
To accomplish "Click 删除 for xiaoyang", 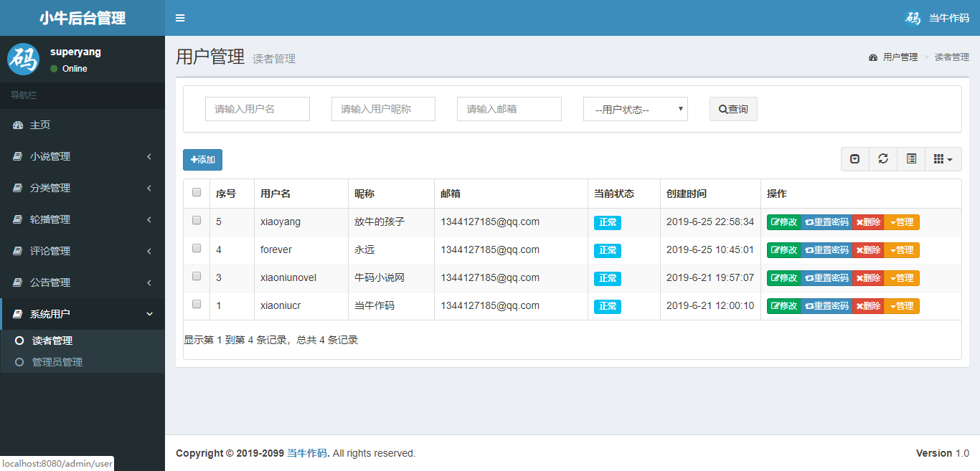I will (x=868, y=222).
